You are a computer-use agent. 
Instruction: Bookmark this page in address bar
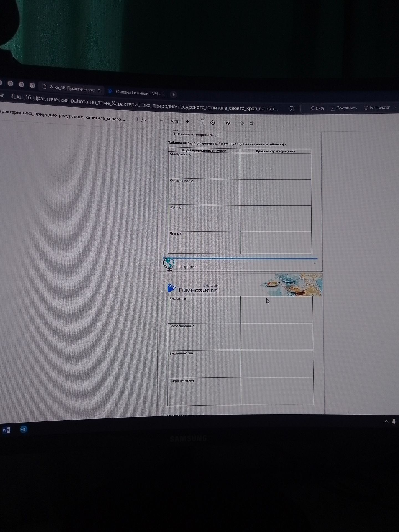pos(291,109)
